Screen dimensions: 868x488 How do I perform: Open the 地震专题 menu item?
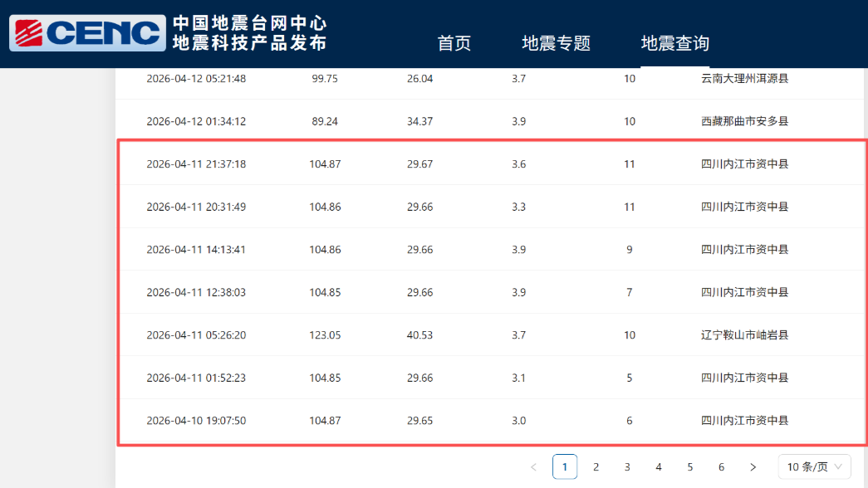(556, 43)
